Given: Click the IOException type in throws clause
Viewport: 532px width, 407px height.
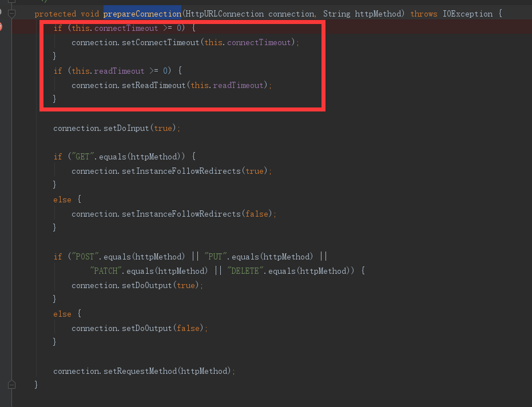Looking at the screenshot, I should tap(467, 14).
